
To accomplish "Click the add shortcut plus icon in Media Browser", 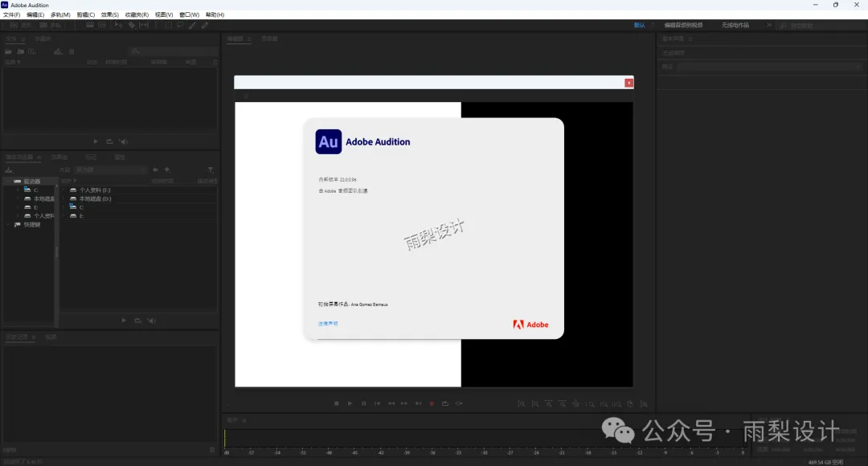I will point(167,170).
